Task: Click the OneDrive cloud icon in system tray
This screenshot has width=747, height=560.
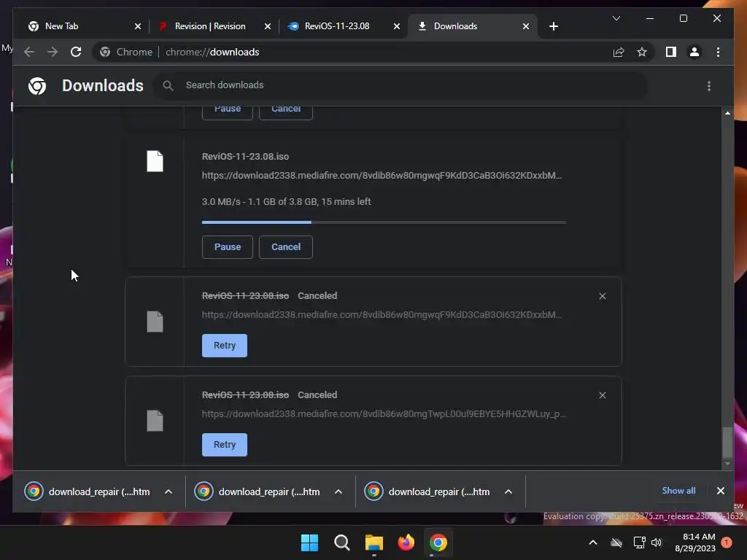Action: (x=616, y=542)
